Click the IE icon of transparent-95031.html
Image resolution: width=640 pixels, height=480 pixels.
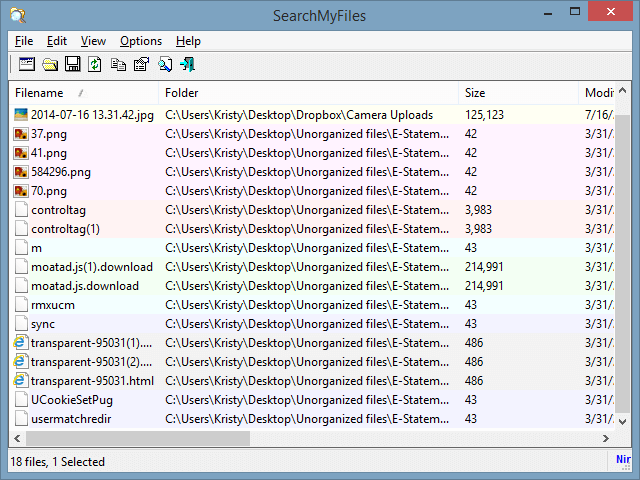(21, 380)
